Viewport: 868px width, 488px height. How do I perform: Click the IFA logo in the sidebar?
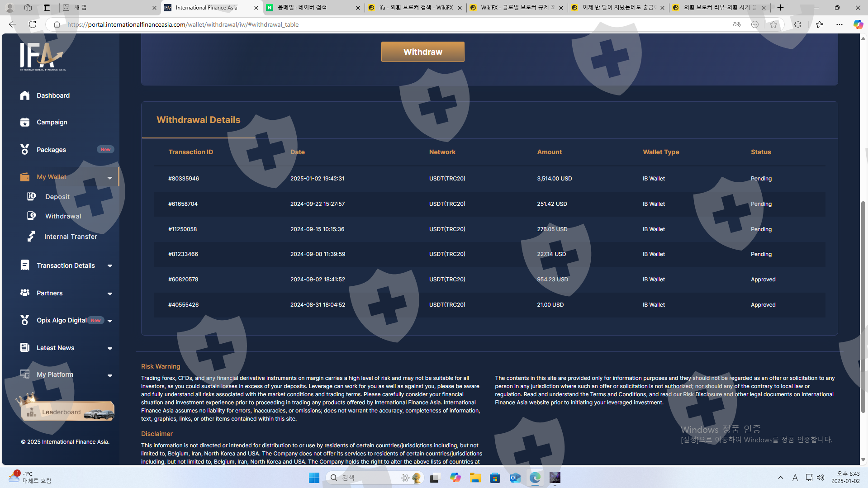(x=42, y=57)
